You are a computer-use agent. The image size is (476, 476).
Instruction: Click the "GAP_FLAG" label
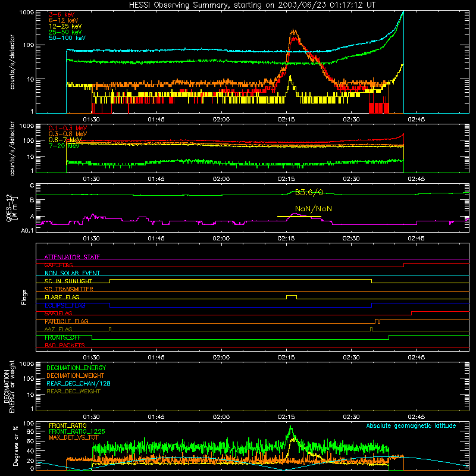point(58,265)
